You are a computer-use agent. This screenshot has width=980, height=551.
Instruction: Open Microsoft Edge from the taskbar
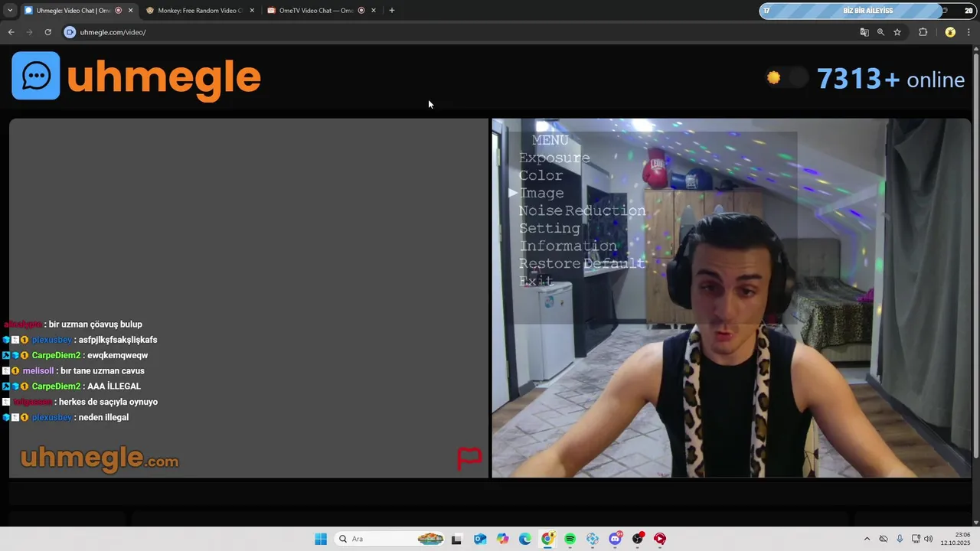pos(525,539)
